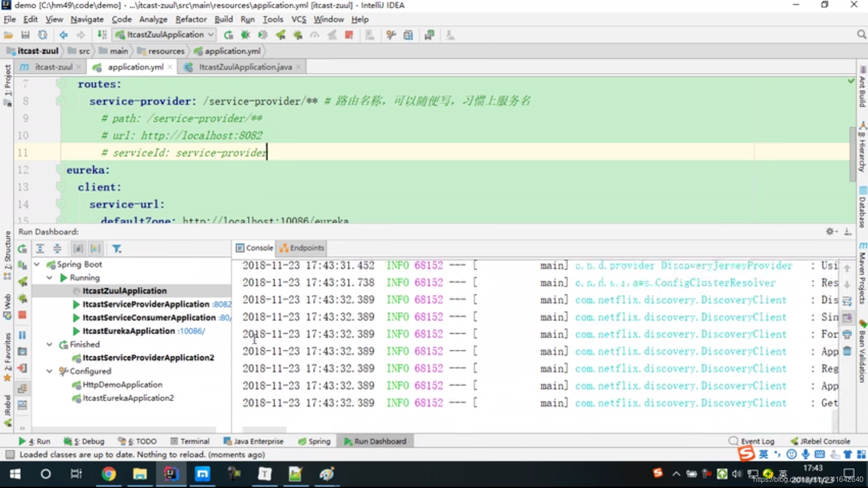Toggle the Structure tool window
Image resolution: width=868 pixels, height=488 pixels.
[x=8, y=255]
